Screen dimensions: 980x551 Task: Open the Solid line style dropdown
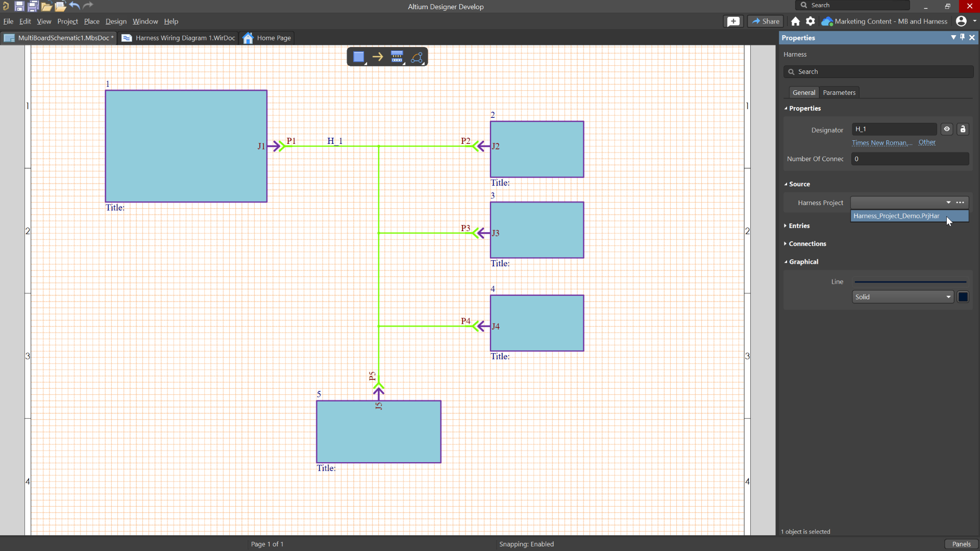(902, 297)
